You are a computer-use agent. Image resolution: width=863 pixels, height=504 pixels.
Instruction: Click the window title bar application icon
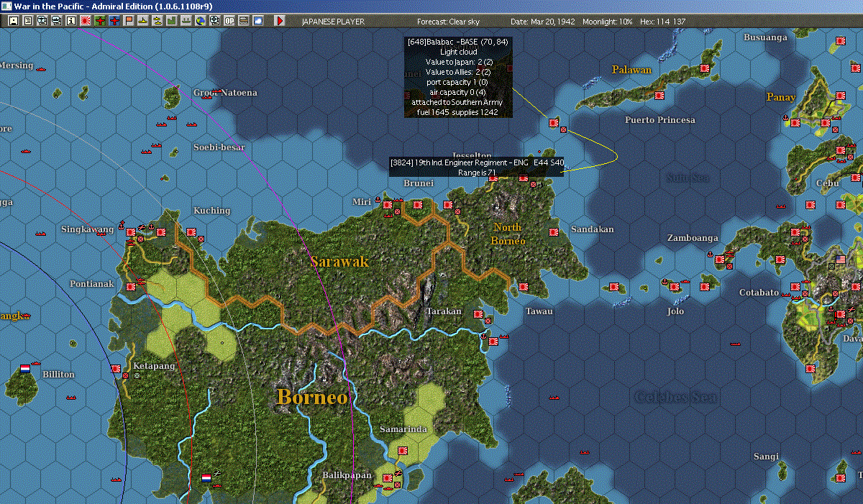pos(6,6)
